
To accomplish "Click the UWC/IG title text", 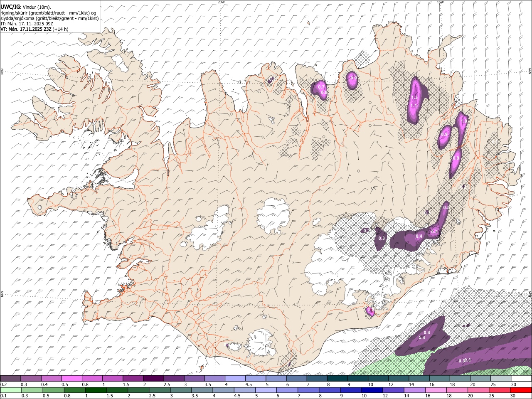I will pyautogui.click(x=10, y=7).
